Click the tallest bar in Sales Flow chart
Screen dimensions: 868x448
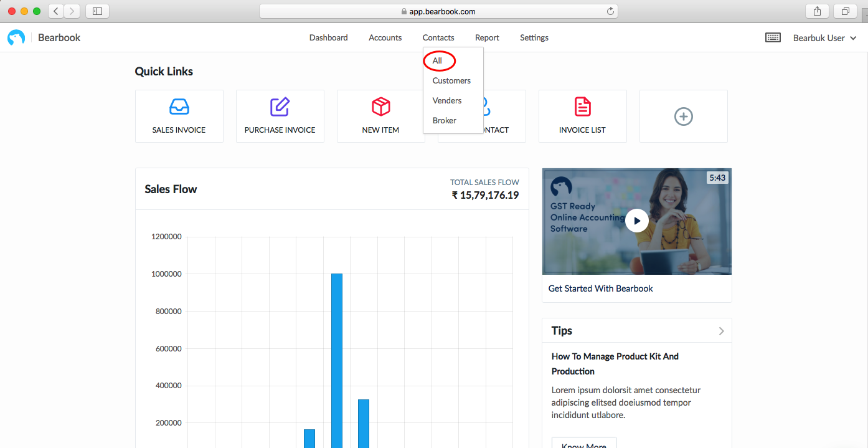pyautogui.click(x=337, y=361)
